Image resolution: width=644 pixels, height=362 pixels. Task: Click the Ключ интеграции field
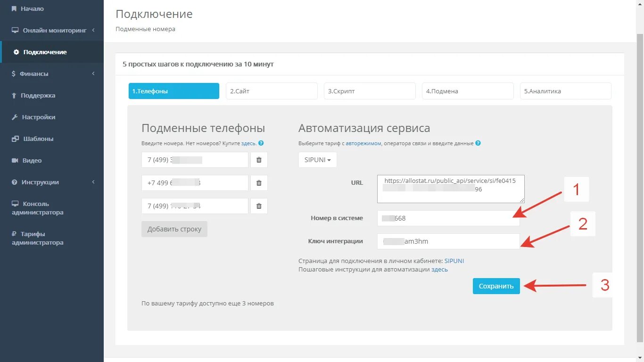click(x=448, y=241)
